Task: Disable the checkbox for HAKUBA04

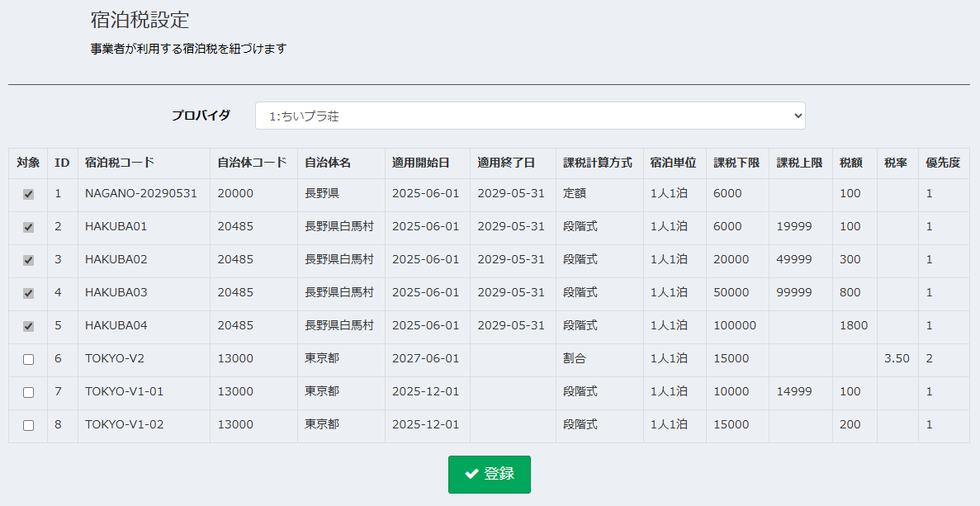Action: [27, 326]
